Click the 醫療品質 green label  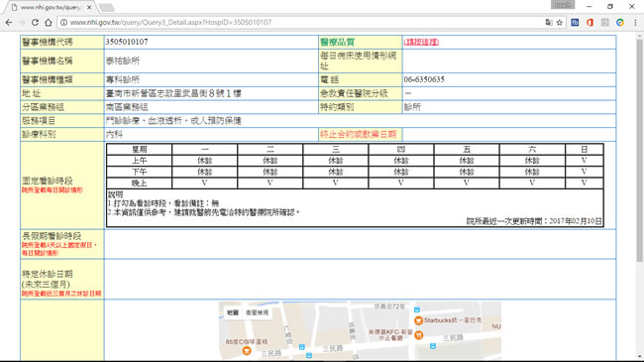point(338,42)
